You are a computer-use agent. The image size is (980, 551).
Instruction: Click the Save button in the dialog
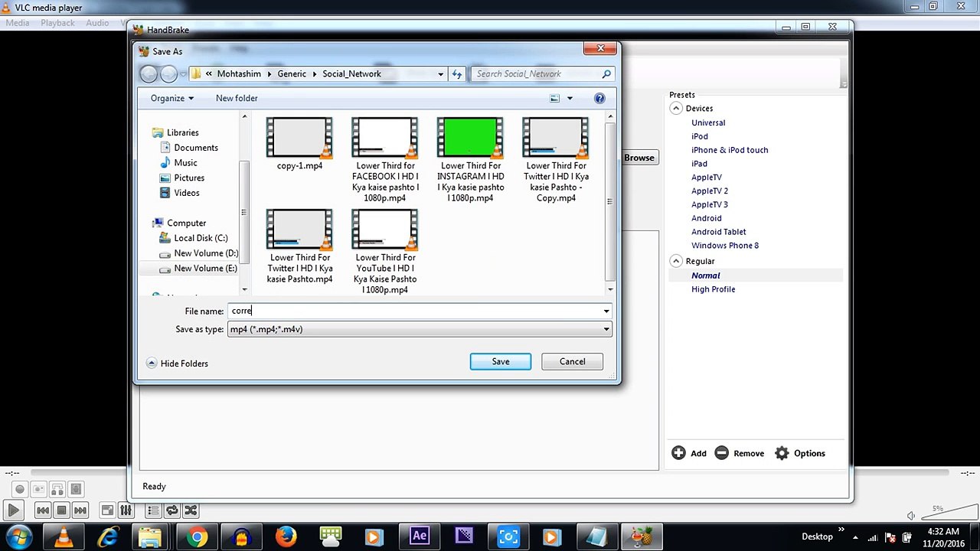[x=500, y=361]
